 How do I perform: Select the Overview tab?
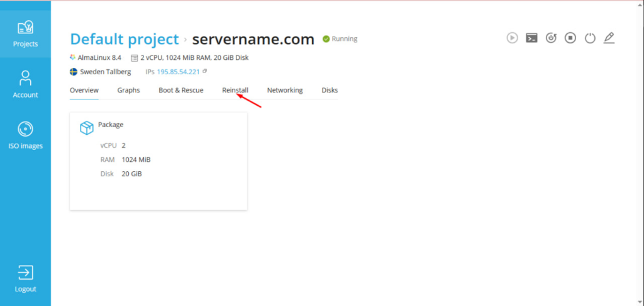click(x=84, y=90)
